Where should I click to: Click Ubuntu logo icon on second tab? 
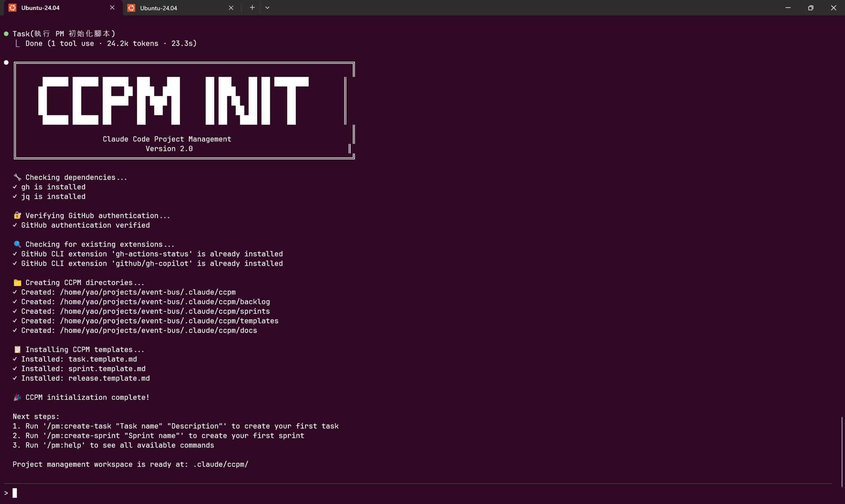131,8
